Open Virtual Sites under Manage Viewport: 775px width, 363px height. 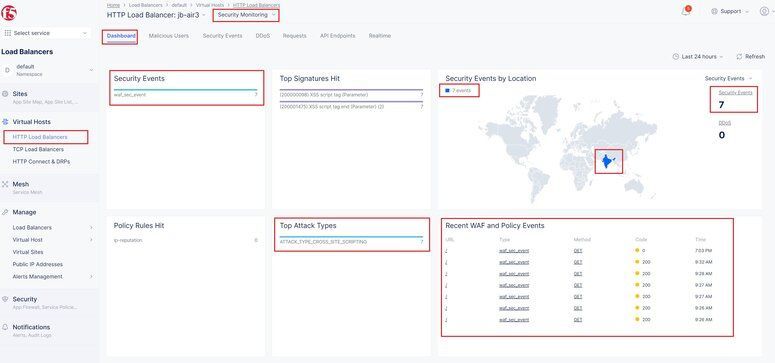click(28, 252)
